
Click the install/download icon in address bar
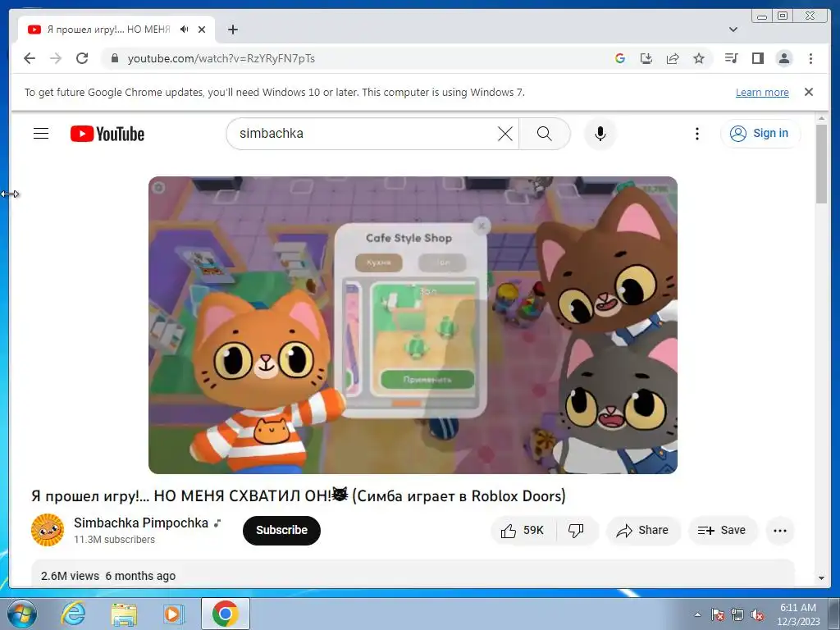[x=646, y=58]
